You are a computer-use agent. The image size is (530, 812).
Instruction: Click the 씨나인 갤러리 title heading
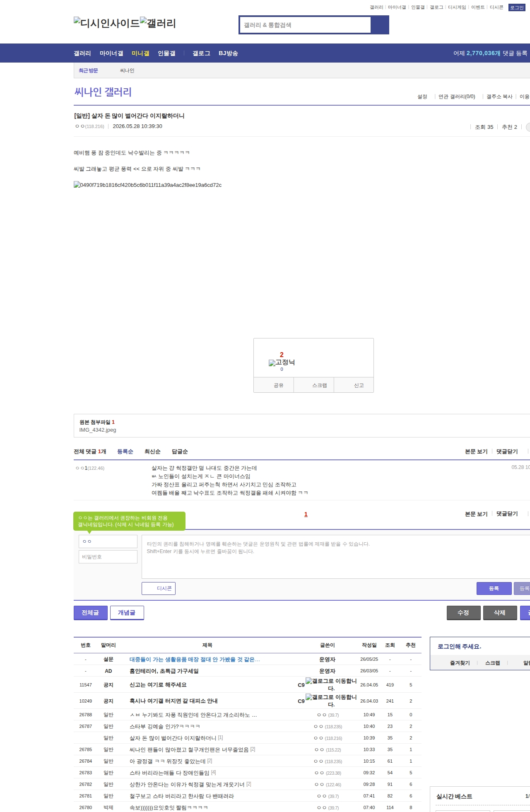click(103, 92)
